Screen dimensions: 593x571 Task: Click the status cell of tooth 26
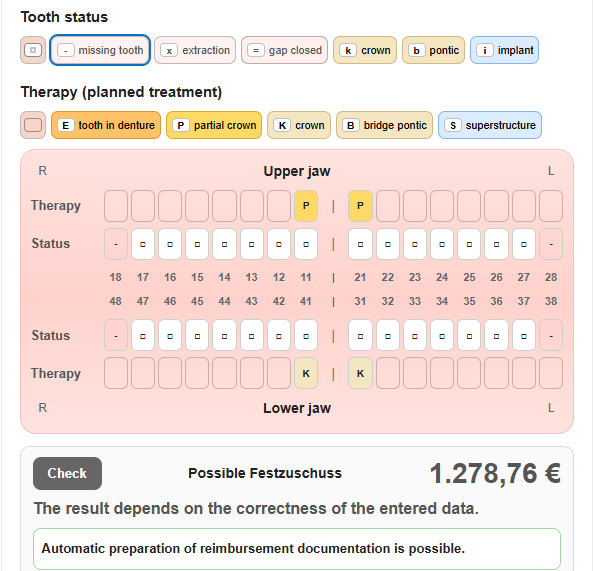click(x=496, y=244)
